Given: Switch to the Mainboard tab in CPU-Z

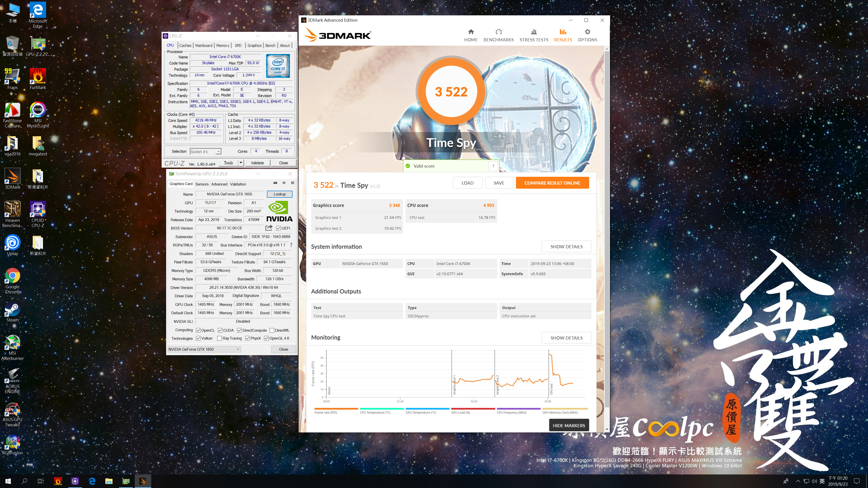Looking at the screenshot, I should tap(203, 45).
